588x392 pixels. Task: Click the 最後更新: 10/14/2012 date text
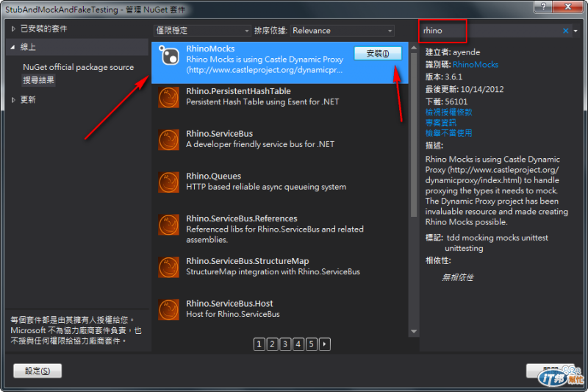pos(465,89)
